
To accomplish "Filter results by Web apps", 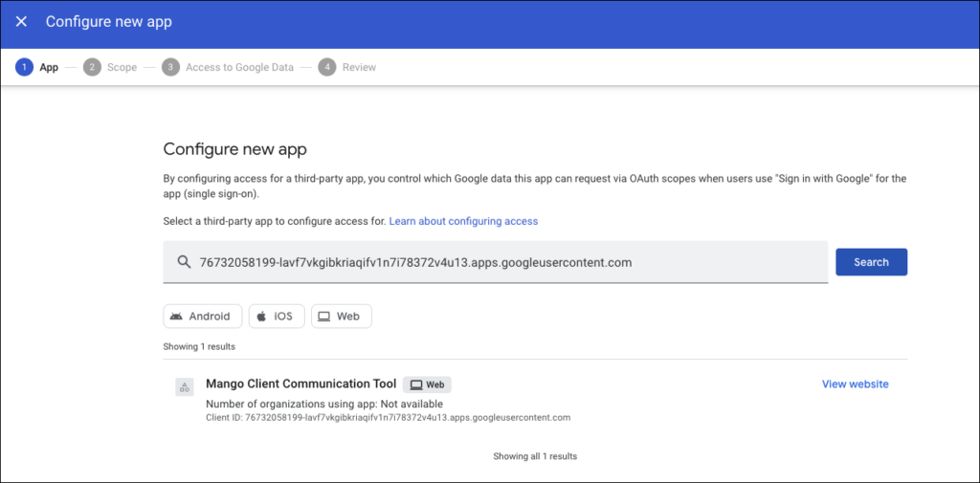I will click(342, 317).
